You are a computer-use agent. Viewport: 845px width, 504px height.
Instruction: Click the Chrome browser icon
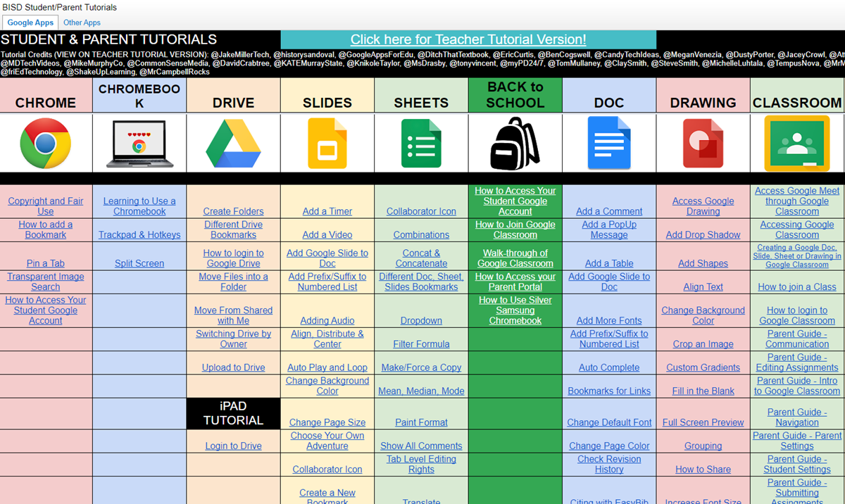point(46,143)
